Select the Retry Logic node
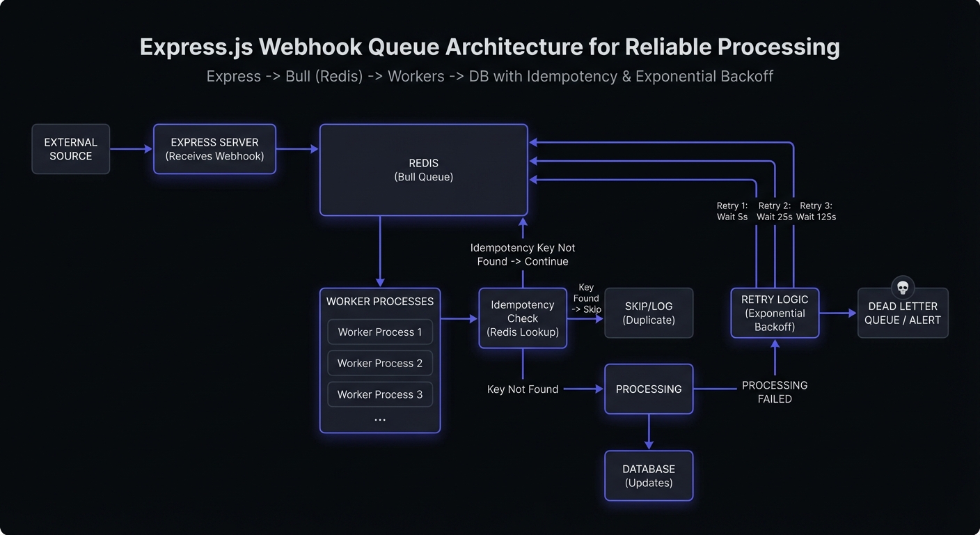The width and height of the screenshot is (980, 535). pyautogui.click(x=775, y=313)
